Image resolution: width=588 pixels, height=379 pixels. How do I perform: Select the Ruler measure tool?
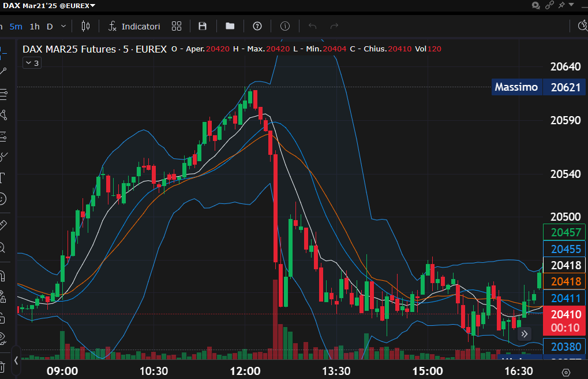(3, 224)
